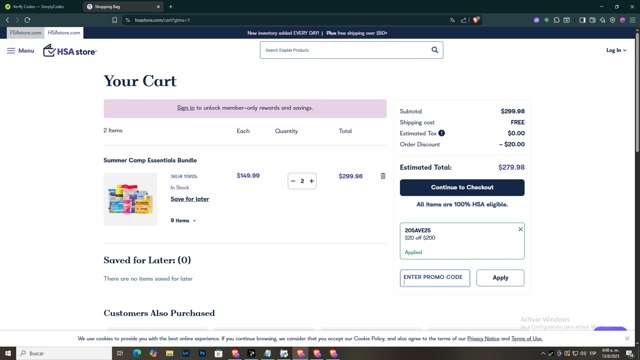Image resolution: width=640 pixels, height=360 pixels.
Task: Open the hamburger Menu
Action: pyautogui.click(x=20, y=51)
